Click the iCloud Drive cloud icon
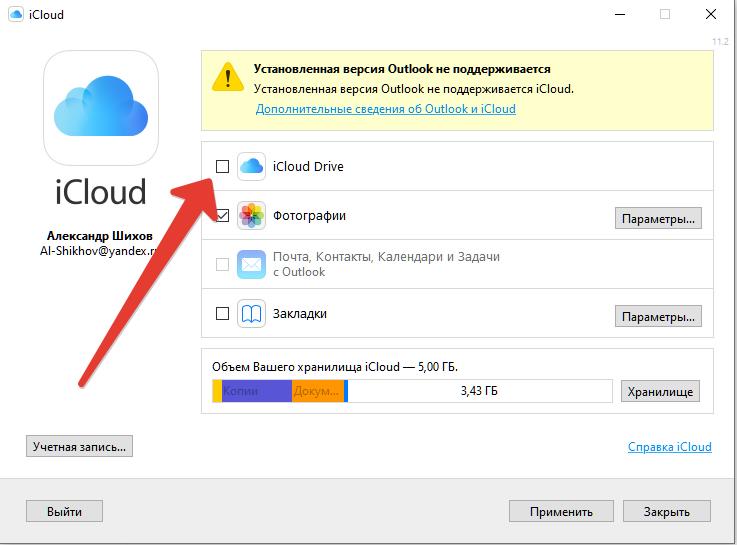The width and height of the screenshot is (737, 545). pyautogui.click(x=251, y=166)
